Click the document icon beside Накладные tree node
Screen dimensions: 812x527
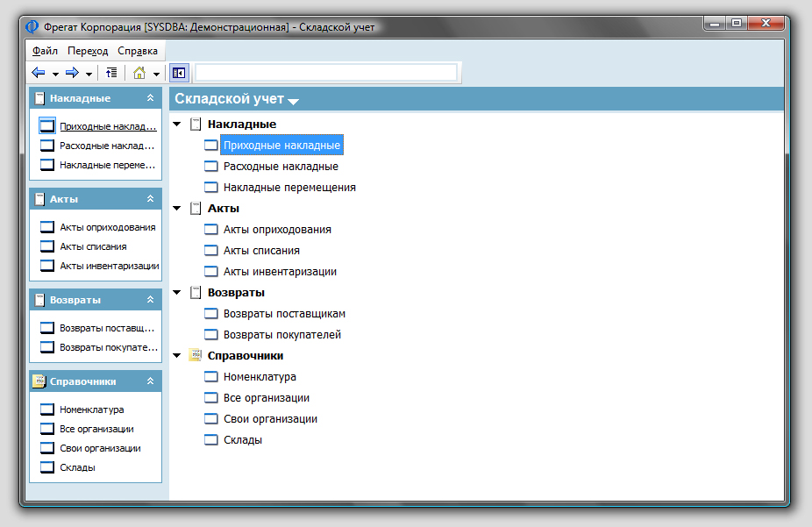(196, 125)
